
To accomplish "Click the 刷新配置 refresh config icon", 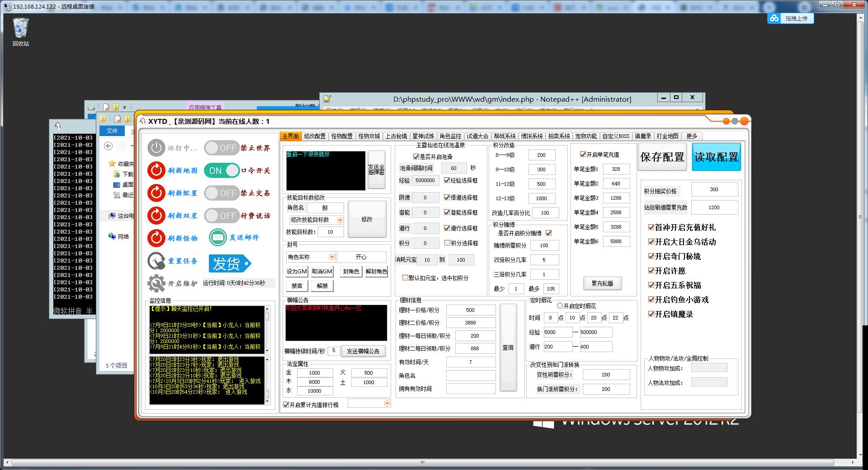I will (x=156, y=193).
